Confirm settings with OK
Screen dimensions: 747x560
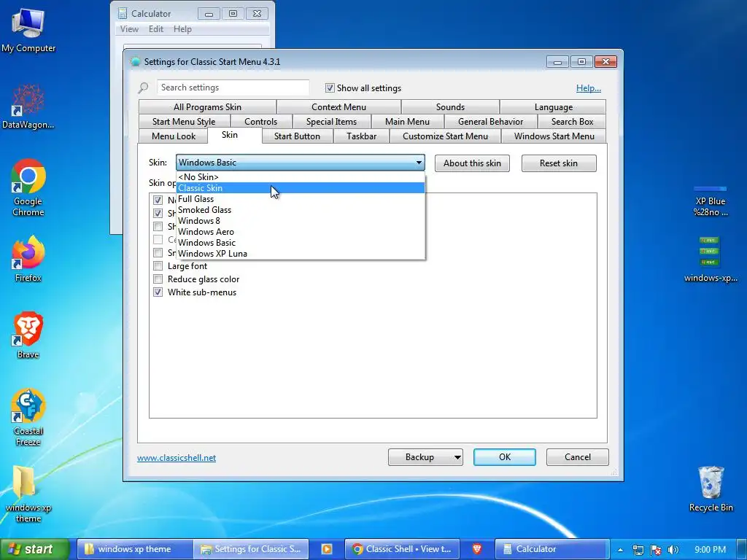click(505, 457)
